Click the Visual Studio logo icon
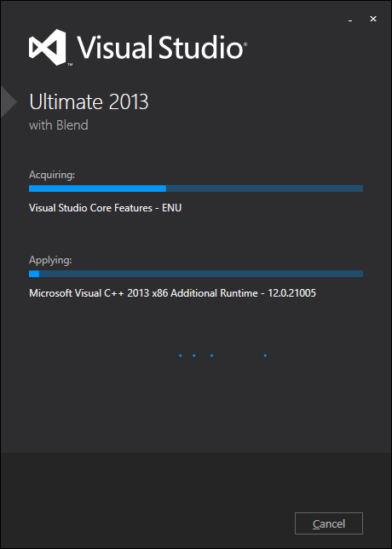This screenshot has height=549, width=392. [x=48, y=47]
